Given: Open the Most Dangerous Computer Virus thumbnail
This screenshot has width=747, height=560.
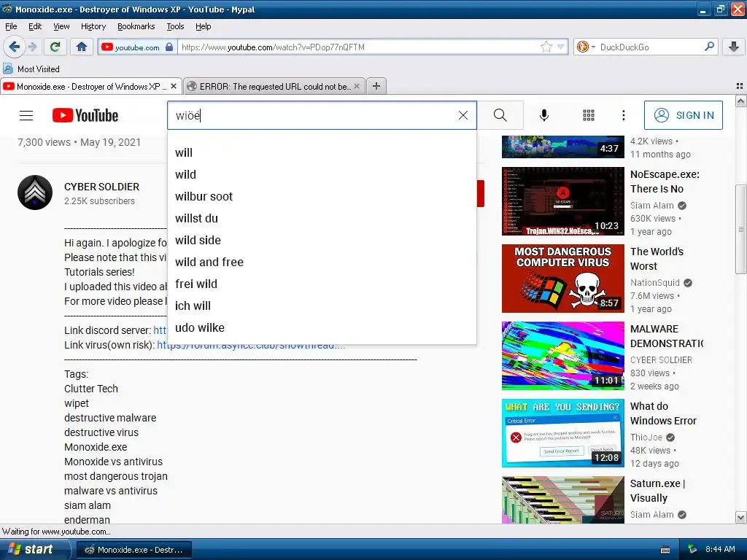Looking at the screenshot, I should 562,279.
